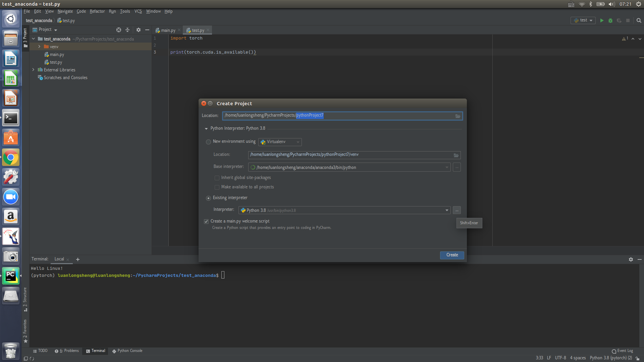
Task: Open PyCharm from the dock
Action: 11,276
